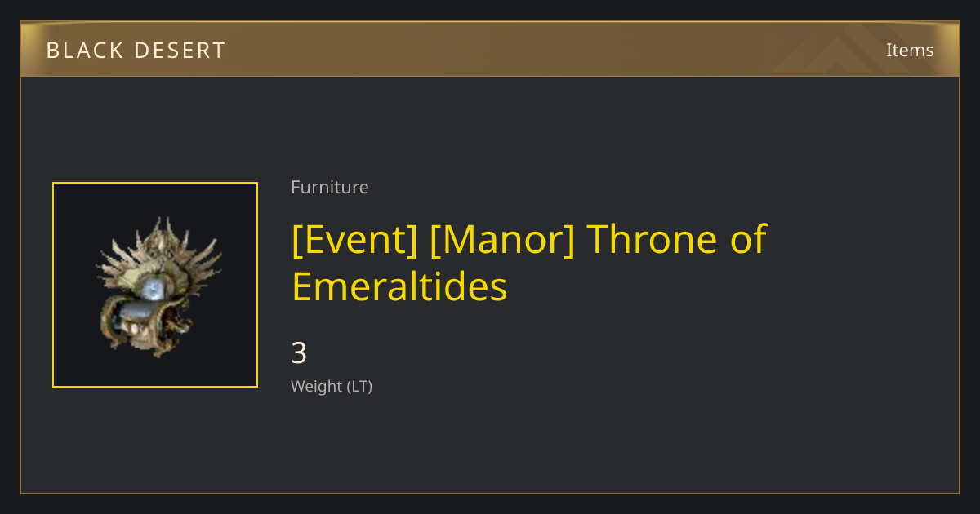Click the Weight (LT) label
Screen dimensions: 980x514
[x=332, y=387]
